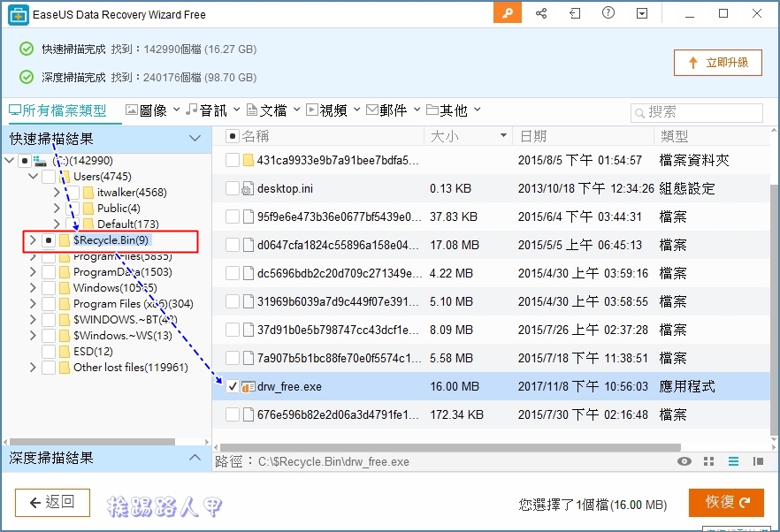Check the Windows folder tree checkbox
This screenshot has height=532, width=780.
click(49, 288)
